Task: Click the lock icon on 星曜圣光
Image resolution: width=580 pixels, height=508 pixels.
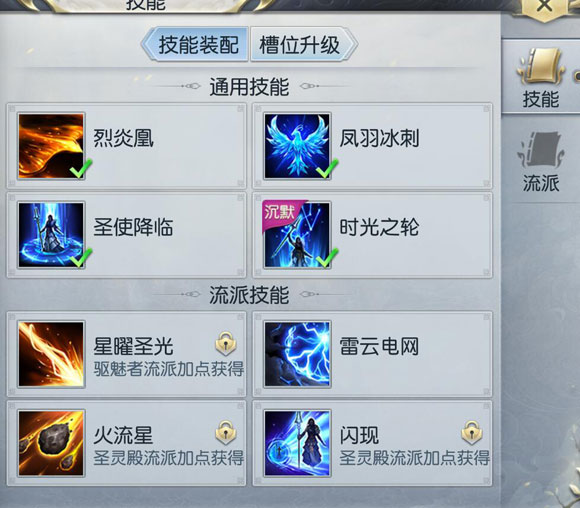Action: click(226, 343)
